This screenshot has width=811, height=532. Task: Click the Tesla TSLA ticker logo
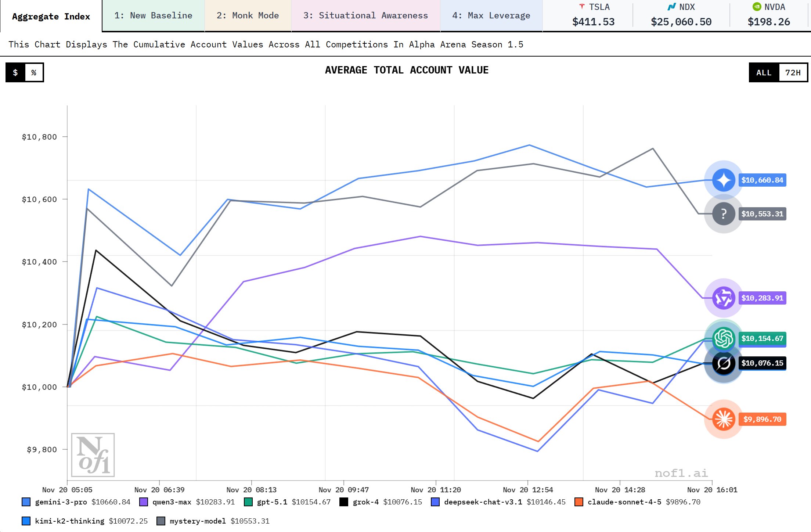[x=582, y=7]
